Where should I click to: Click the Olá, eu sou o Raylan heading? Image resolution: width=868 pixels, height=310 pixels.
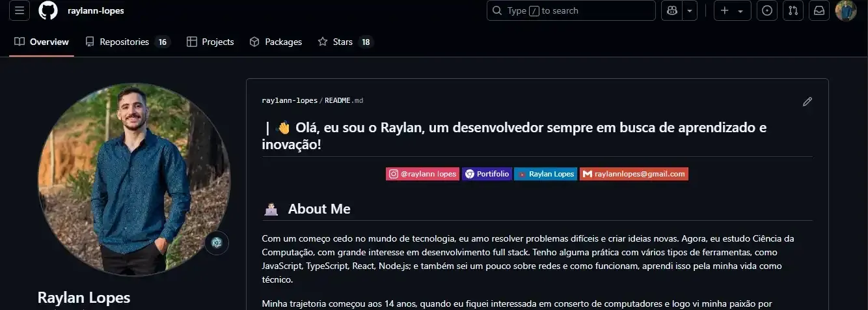coord(515,135)
